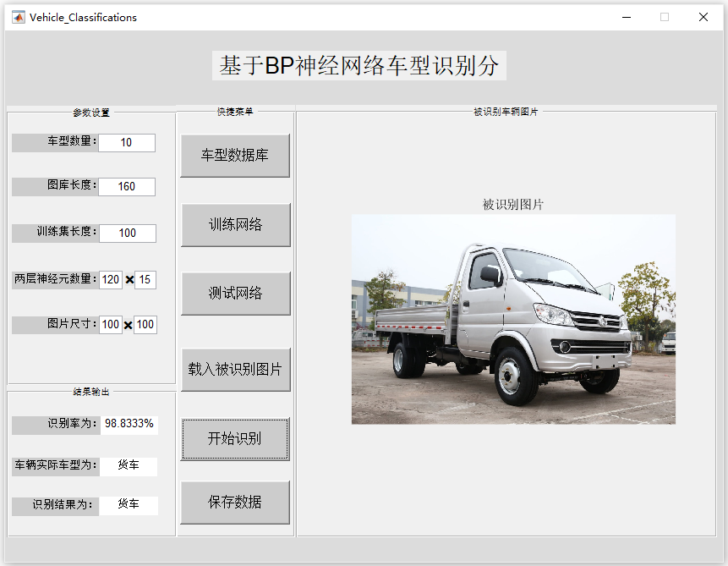Select the 参数设置 panel title
This screenshot has width=728, height=566.
(91, 113)
